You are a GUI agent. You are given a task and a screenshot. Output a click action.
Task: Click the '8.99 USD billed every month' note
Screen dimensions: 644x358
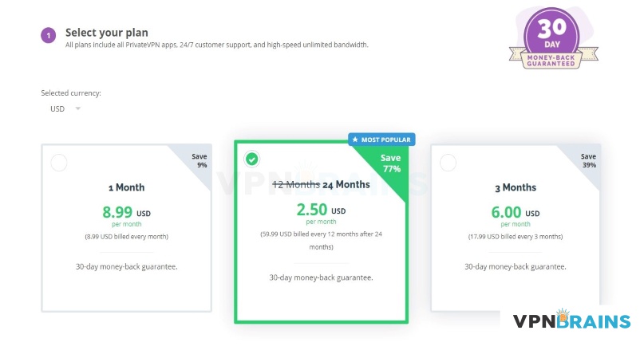tap(127, 237)
